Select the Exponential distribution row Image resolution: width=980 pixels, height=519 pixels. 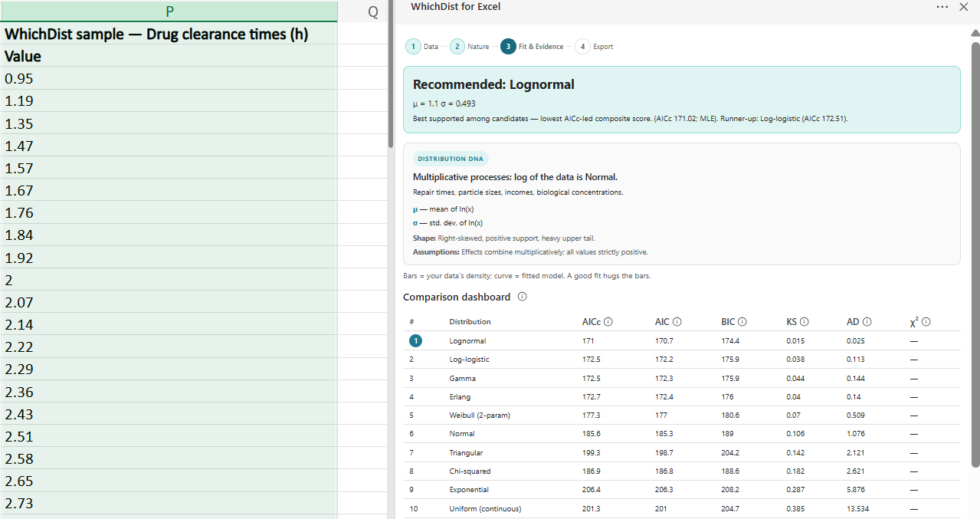click(682, 489)
